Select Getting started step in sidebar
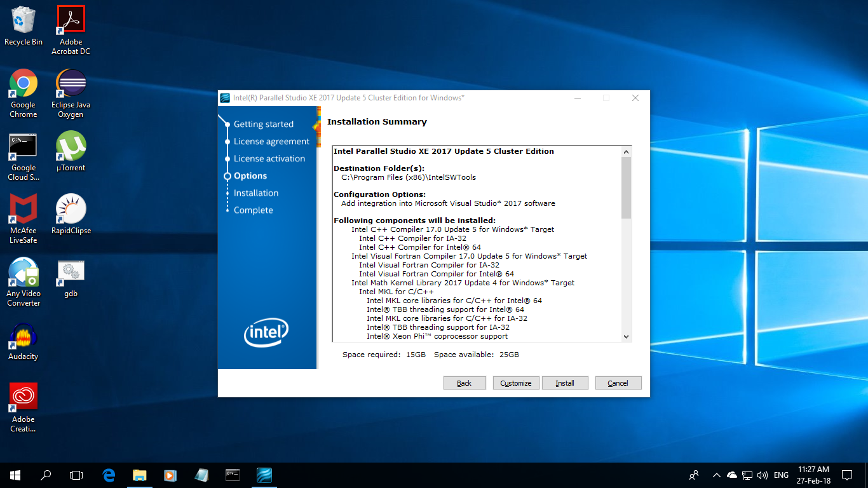This screenshot has width=868, height=488. (264, 124)
